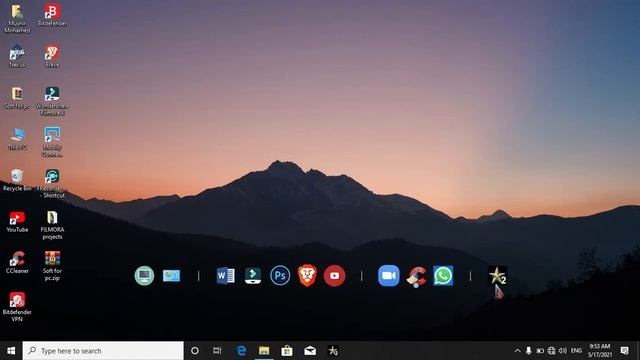The height and width of the screenshot is (360, 640).
Task: Open the Mail app on taskbar
Action: 310,351
